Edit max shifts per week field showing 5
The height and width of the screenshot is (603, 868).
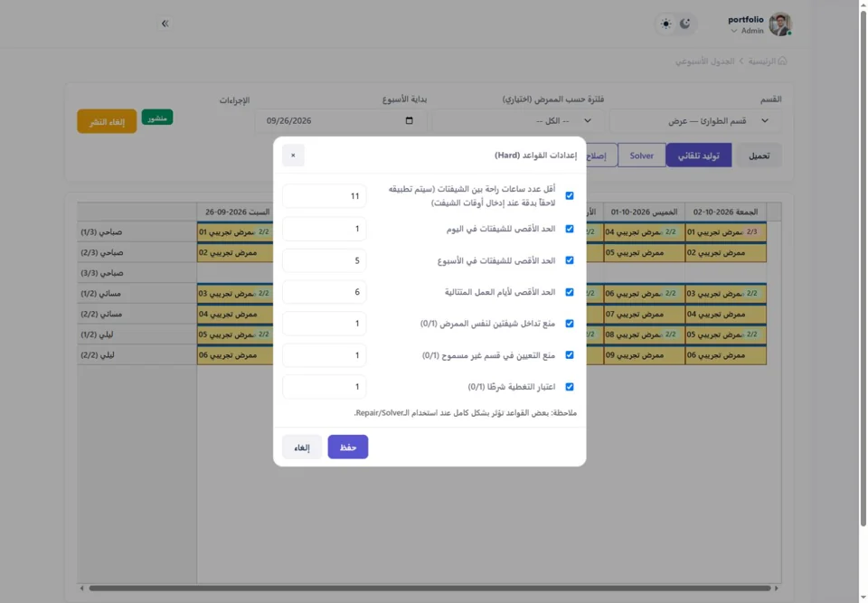coord(325,260)
